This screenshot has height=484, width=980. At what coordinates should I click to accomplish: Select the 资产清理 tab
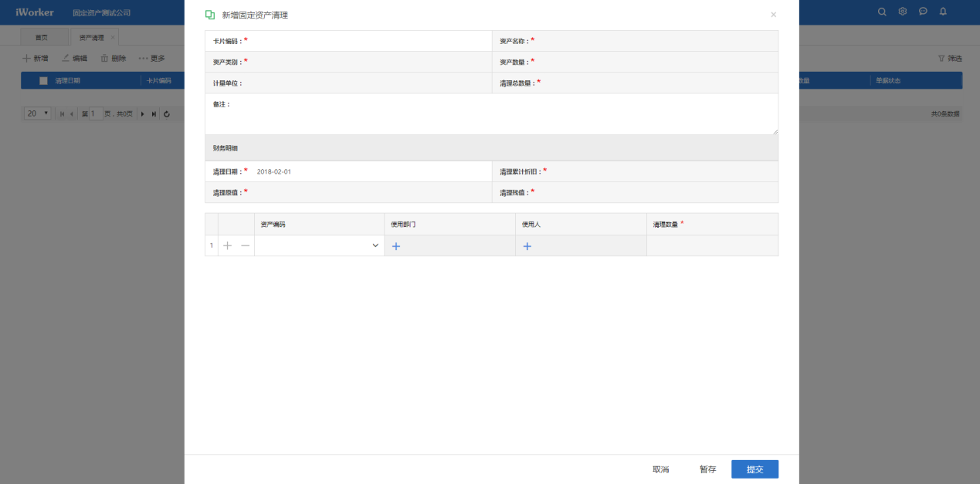pos(91,37)
